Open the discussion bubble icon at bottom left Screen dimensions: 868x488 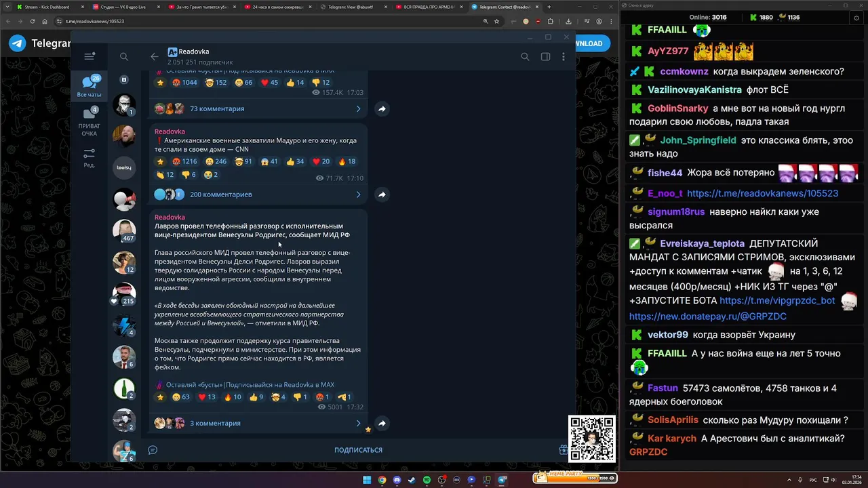click(x=153, y=450)
